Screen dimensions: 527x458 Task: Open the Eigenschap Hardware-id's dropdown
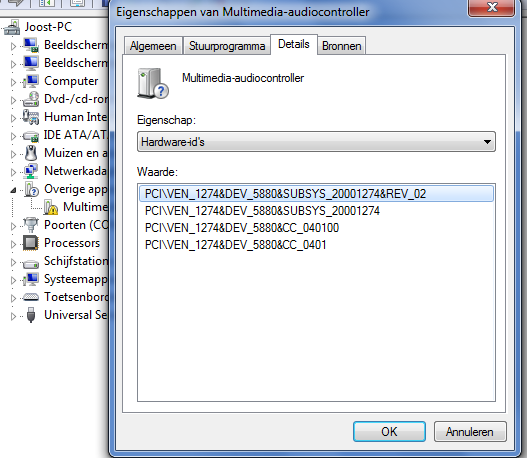coord(316,142)
